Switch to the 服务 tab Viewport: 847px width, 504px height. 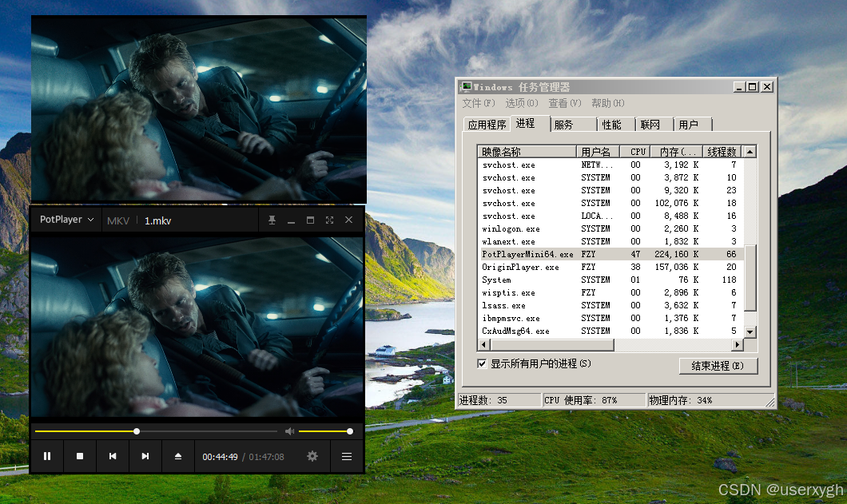573,125
